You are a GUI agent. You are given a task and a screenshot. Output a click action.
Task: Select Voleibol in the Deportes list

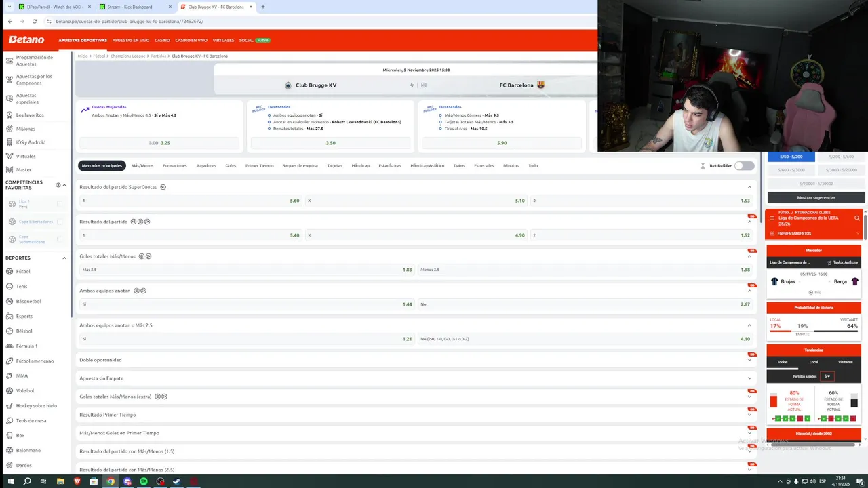pyautogui.click(x=24, y=390)
